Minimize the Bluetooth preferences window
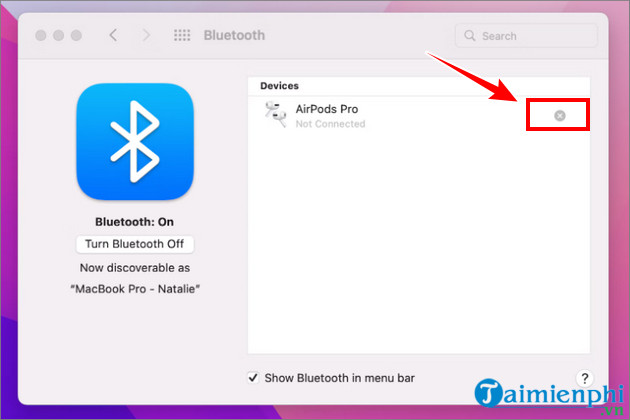The width and height of the screenshot is (630, 420). pos(59,35)
